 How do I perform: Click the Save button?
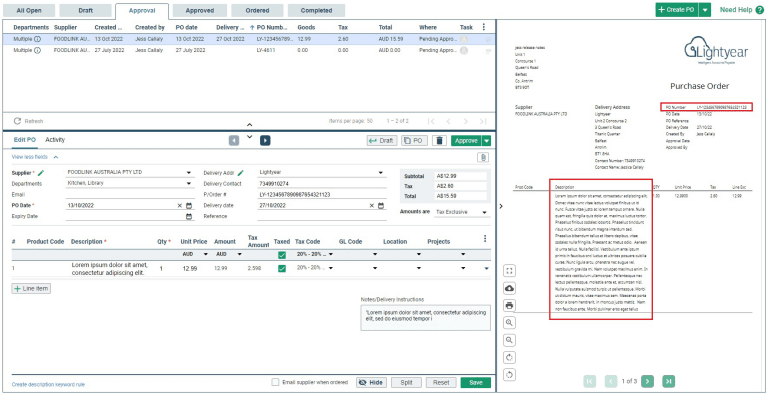click(x=476, y=383)
